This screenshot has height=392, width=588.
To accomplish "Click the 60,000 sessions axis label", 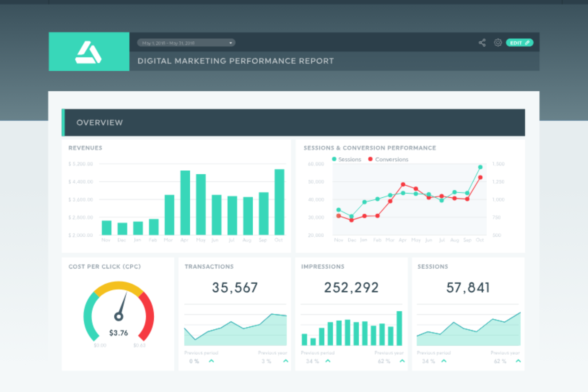I will [316, 164].
